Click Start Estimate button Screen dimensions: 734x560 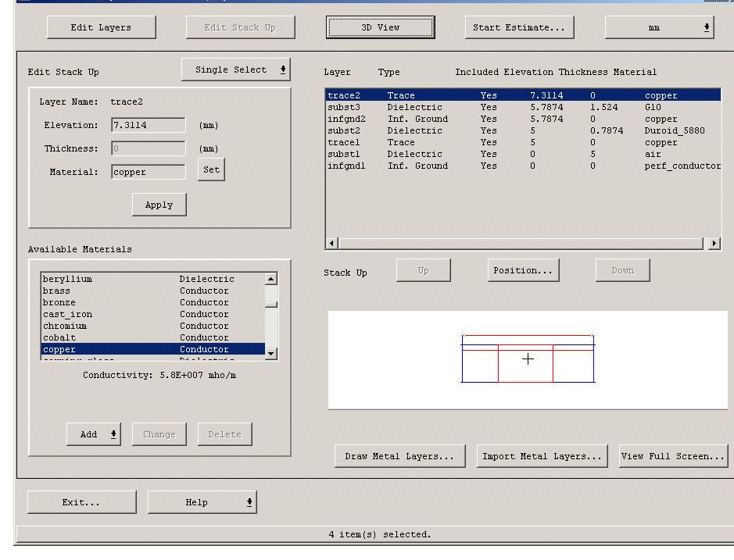point(519,27)
